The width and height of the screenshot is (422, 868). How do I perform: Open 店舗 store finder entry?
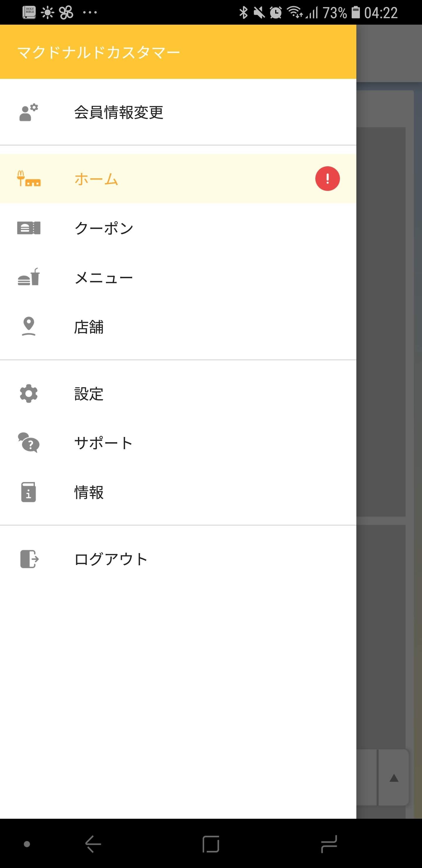(x=89, y=327)
